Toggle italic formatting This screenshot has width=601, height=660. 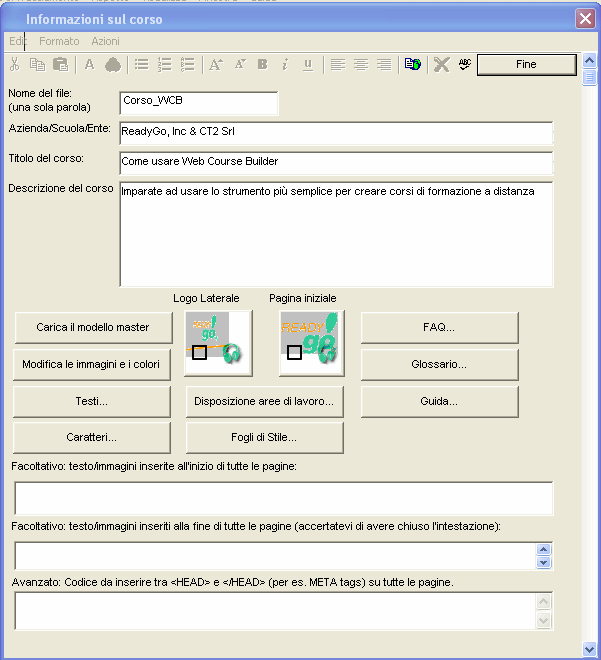point(285,64)
